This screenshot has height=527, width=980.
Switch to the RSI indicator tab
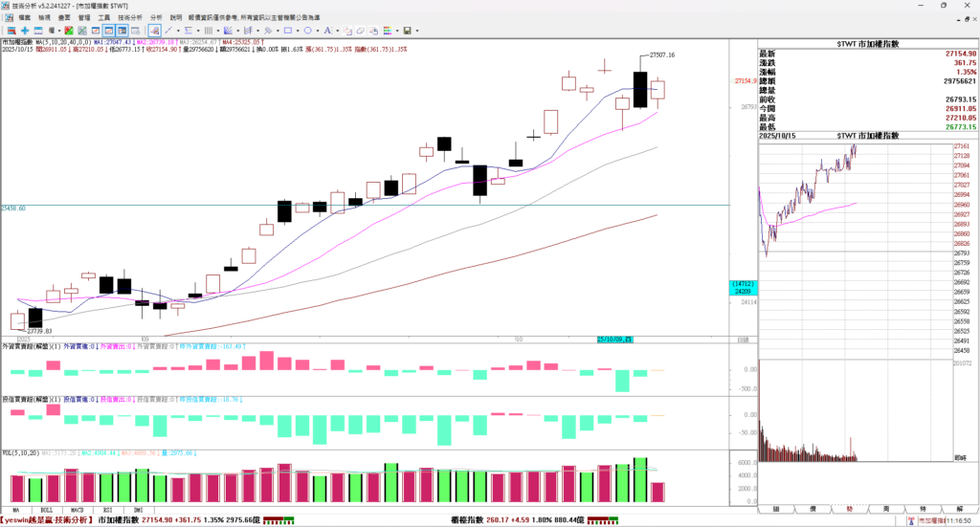point(108,510)
